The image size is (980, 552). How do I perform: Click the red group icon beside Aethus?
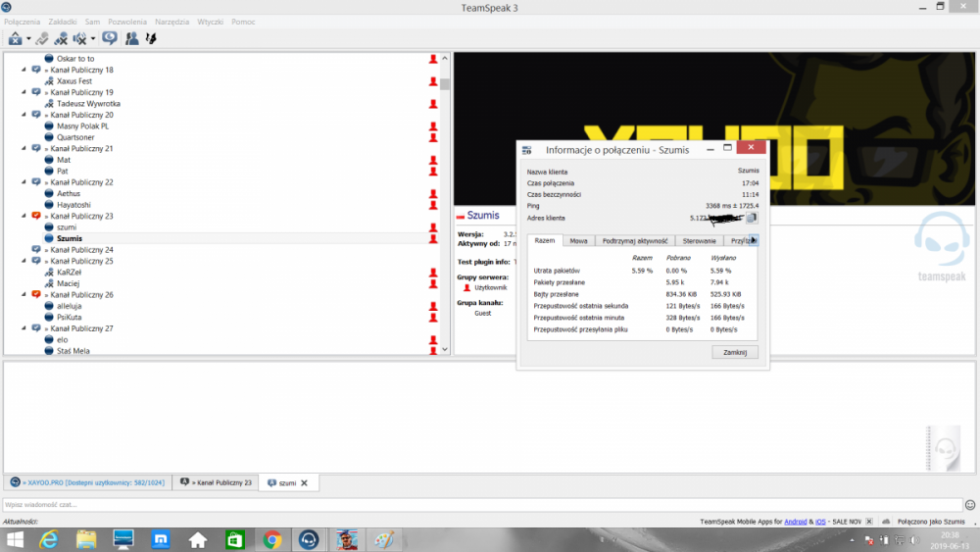coord(433,194)
